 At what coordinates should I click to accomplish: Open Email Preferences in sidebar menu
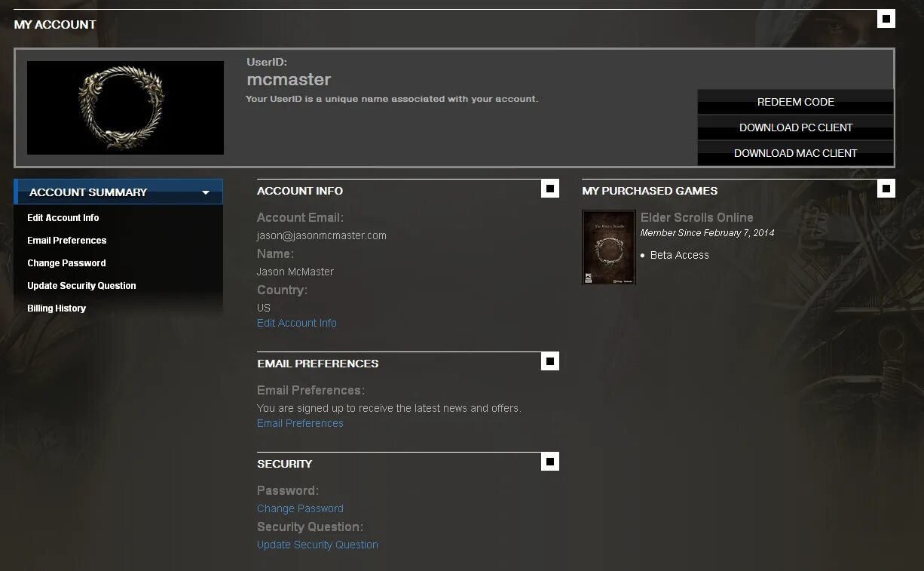click(x=67, y=241)
